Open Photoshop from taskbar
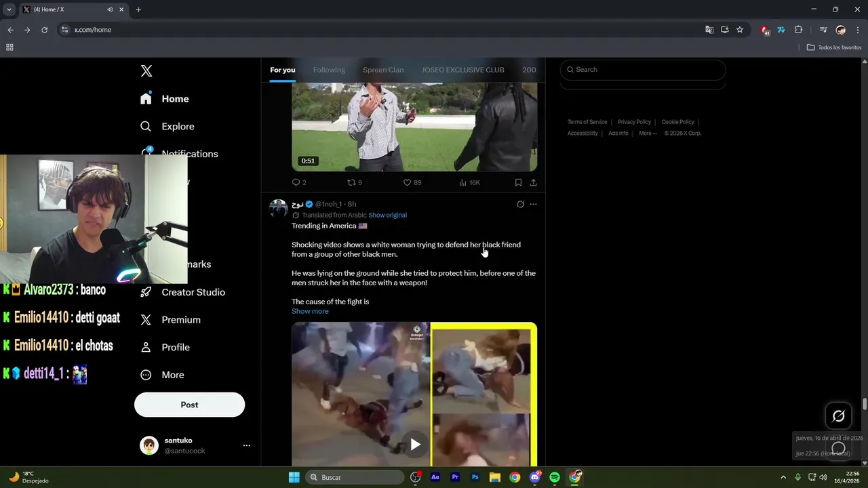 [475, 477]
